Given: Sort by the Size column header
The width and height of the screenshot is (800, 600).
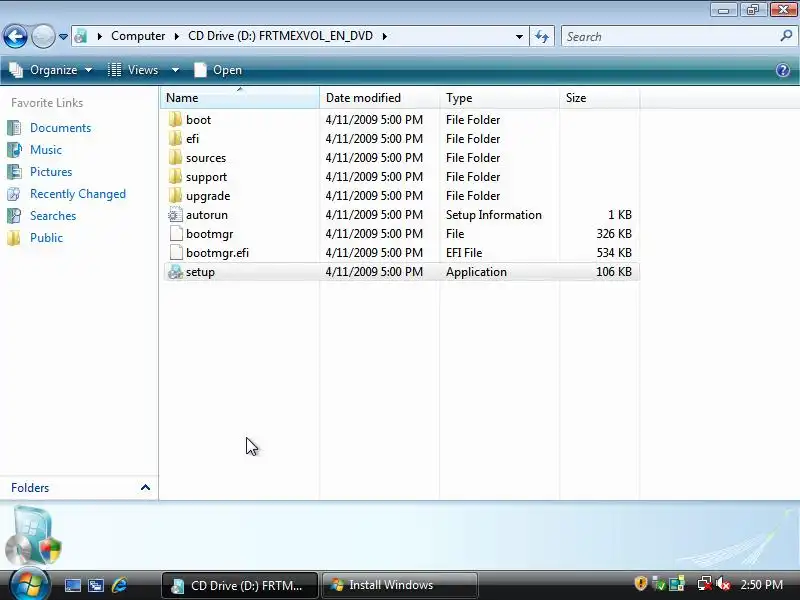Looking at the screenshot, I should [599, 98].
